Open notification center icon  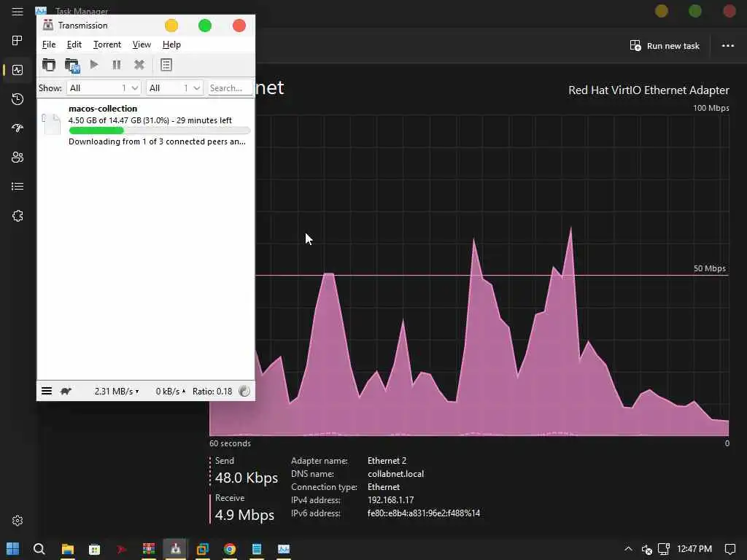click(x=729, y=549)
